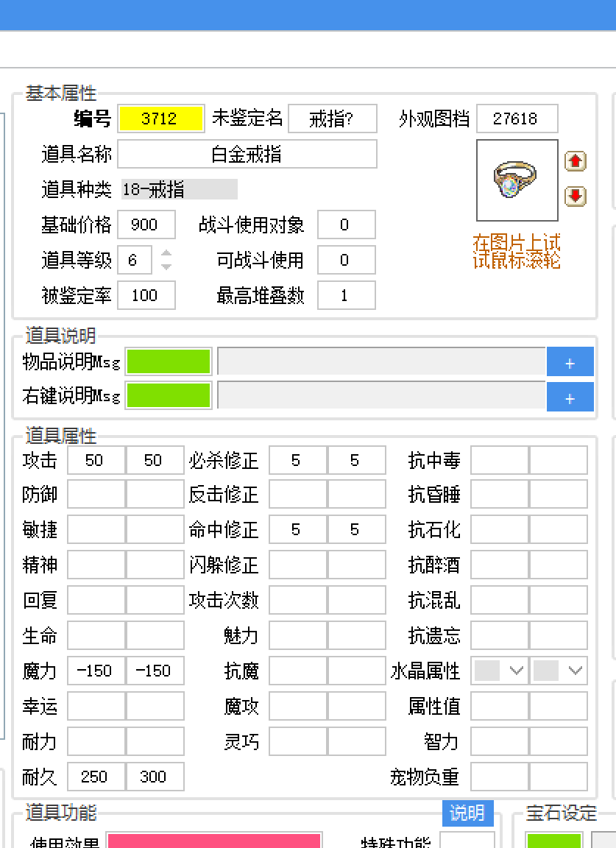Click the green color swatch for 右键说明Msg
The height and width of the screenshot is (848, 616).
coord(169,396)
